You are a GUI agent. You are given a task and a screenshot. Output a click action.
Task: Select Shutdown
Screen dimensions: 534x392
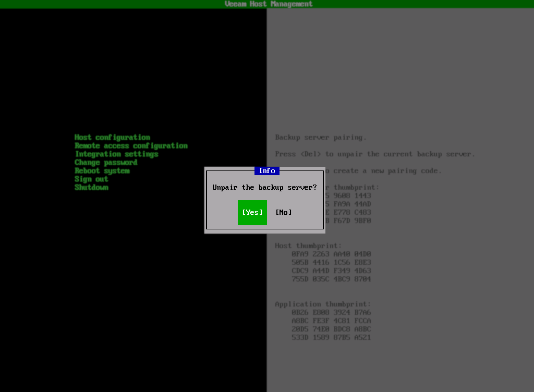tap(91, 187)
